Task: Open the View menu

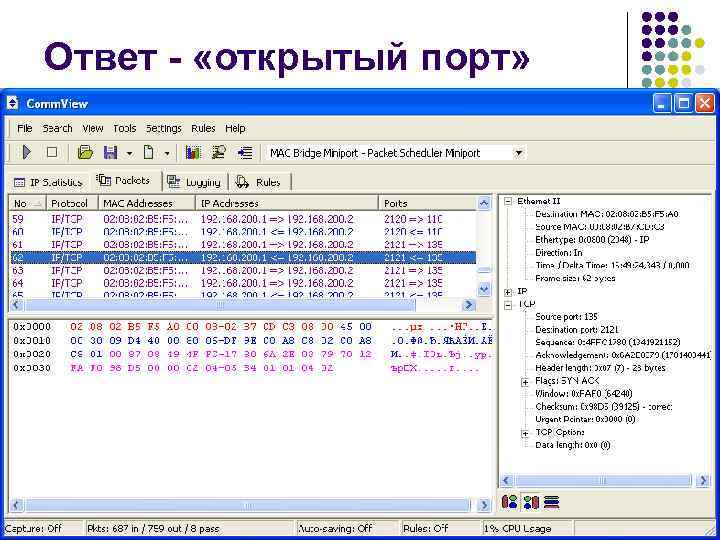Action: 93,129
